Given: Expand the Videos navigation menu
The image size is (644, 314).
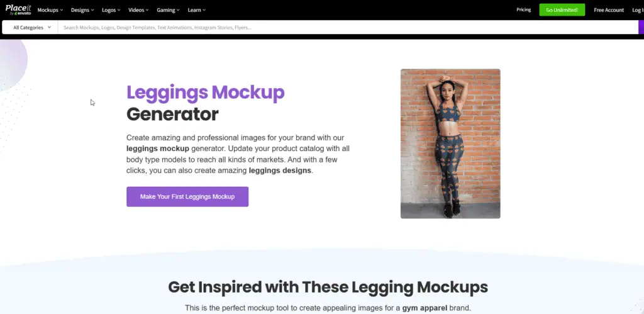Looking at the screenshot, I should [x=138, y=10].
